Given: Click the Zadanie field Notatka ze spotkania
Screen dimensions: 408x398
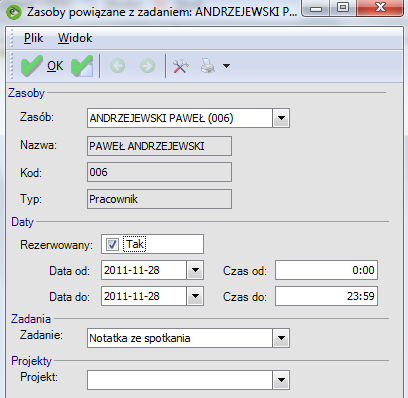Looking at the screenshot, I should [180, 338].
